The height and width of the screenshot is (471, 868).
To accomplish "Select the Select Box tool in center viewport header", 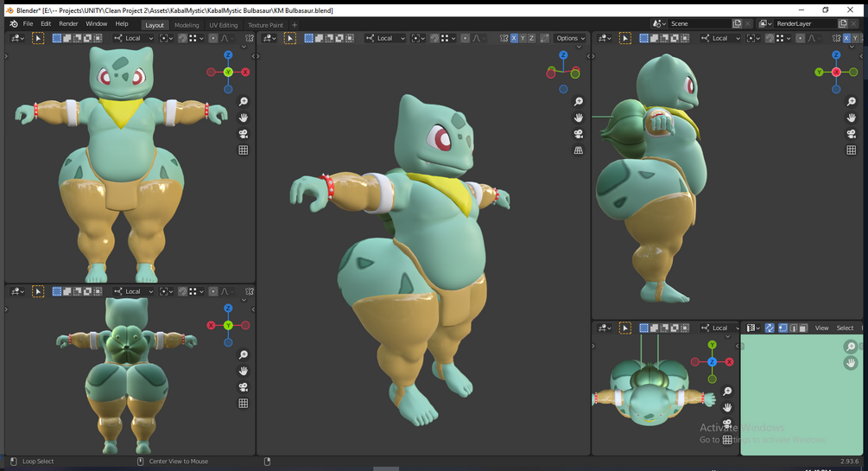I will click(290, 38).
